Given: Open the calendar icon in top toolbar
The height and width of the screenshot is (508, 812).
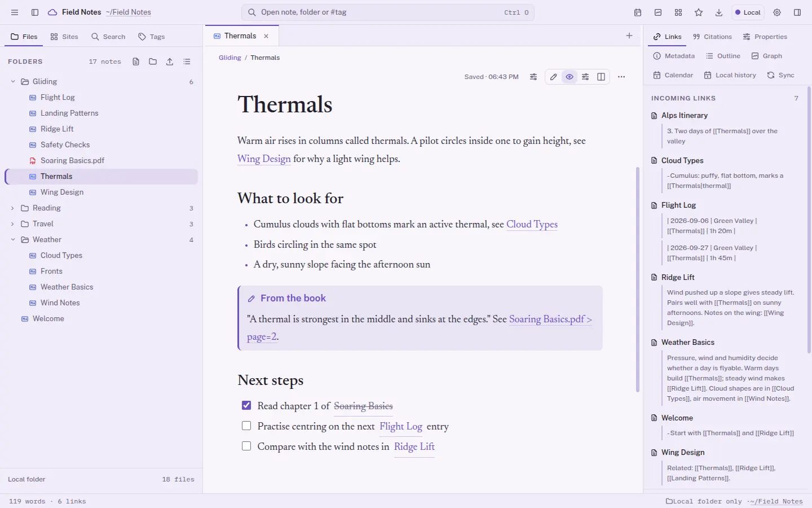Looking at the screenshot, I should click(638, 12).
